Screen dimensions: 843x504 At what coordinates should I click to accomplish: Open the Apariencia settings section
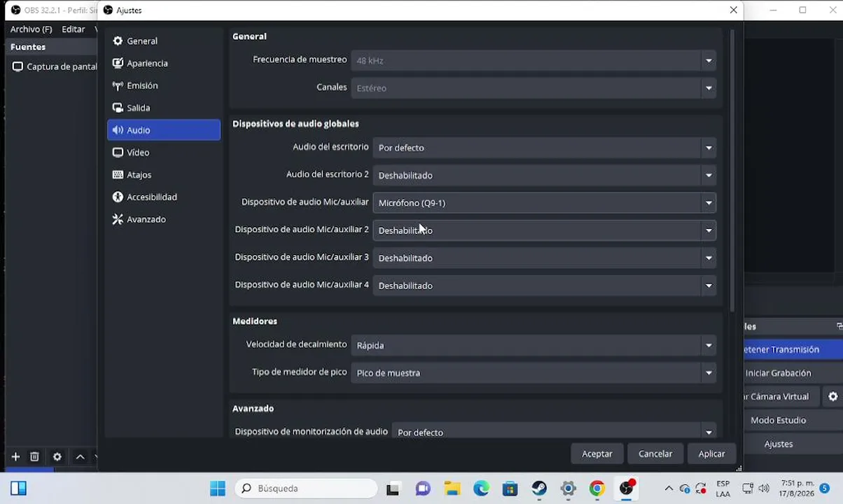coord(164,64)
